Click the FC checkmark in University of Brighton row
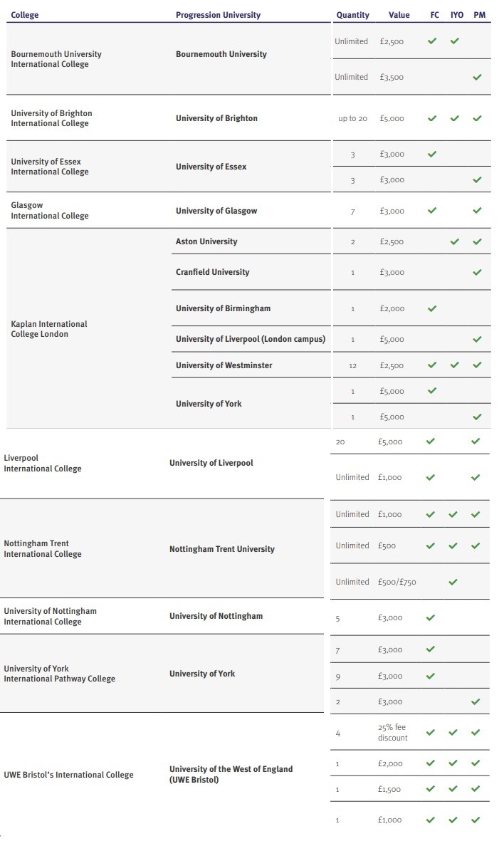Screen dimensions: 504x846 point(431,118)
